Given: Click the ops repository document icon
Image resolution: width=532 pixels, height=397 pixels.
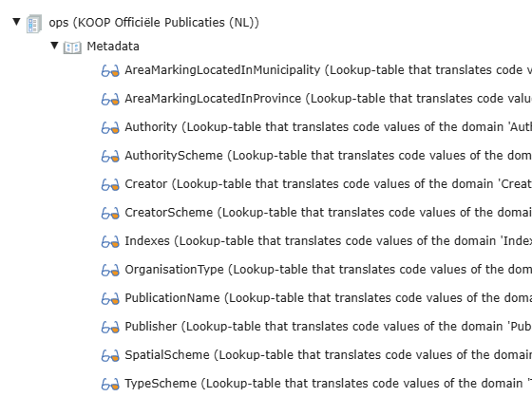Looking at the screenshot, I should [x=34, y=24].
